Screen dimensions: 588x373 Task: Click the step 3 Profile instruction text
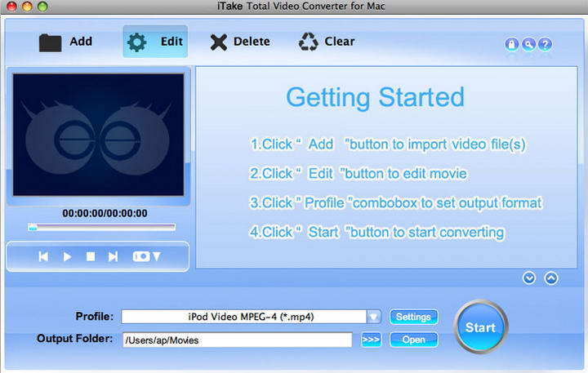tap(396, 202)
